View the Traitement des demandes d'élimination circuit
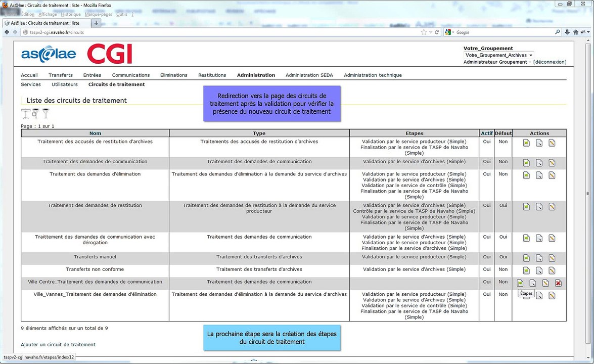 coord(539,175)
